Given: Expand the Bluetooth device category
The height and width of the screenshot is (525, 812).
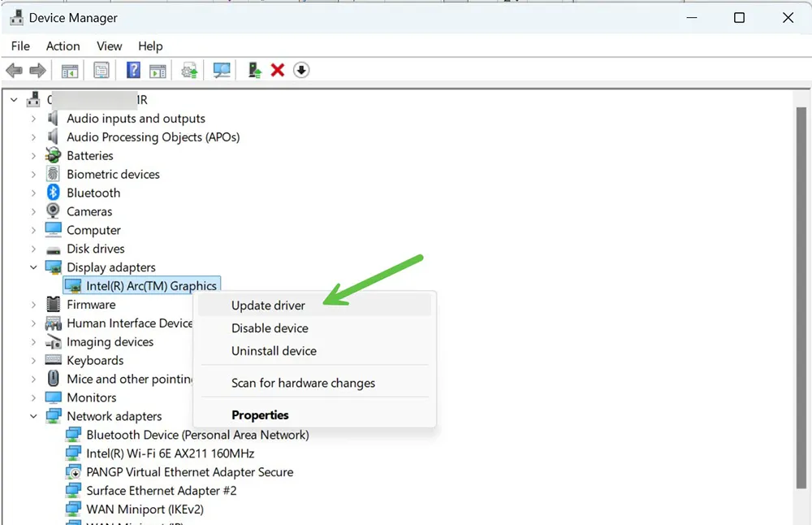Looking at the screenshot, I should tap(32, 193).
